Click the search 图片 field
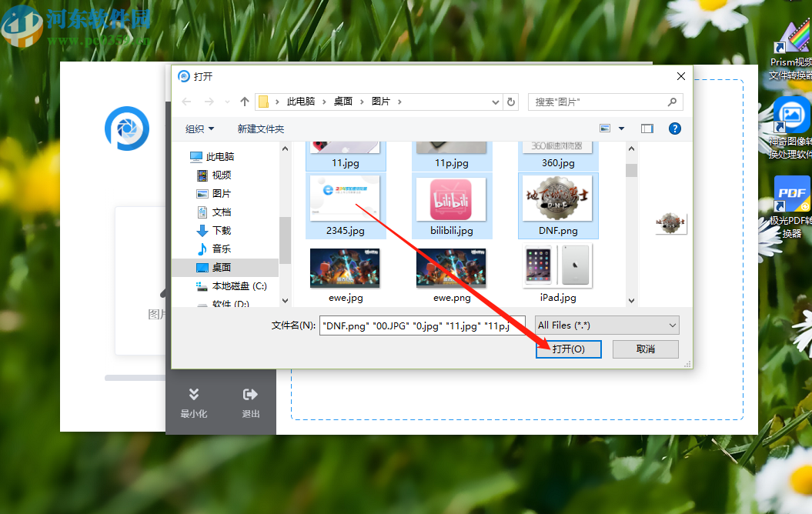812x514 pixels. pyautogui.click(x=605, y=102)
